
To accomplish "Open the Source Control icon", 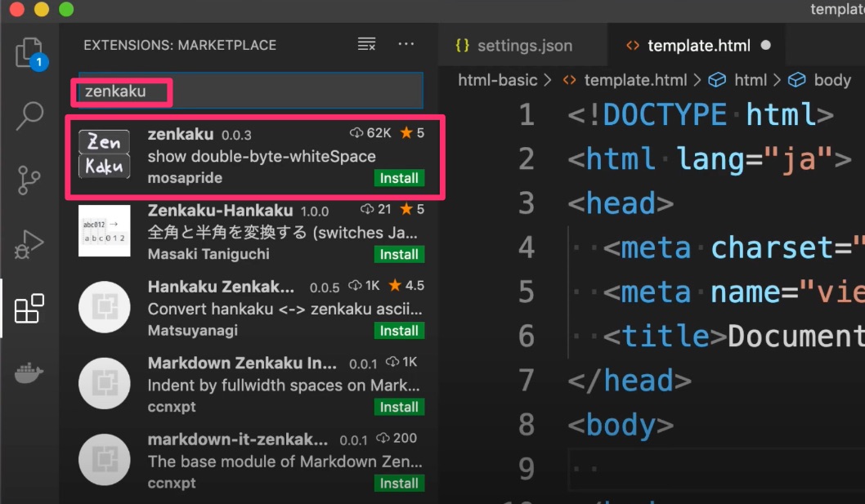I will coord(29,181).
